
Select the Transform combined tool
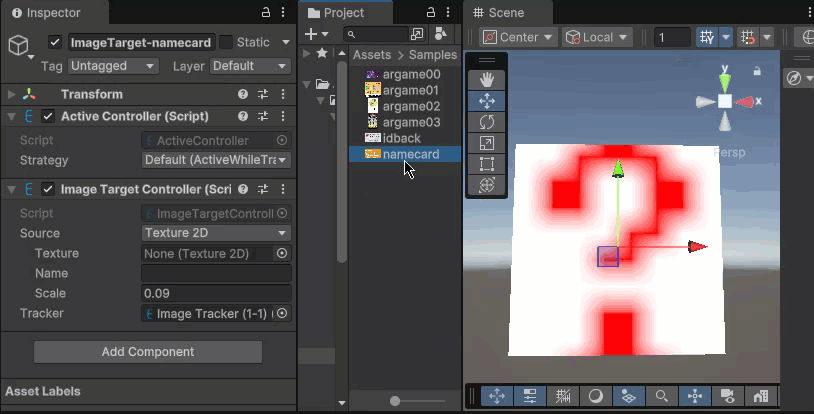click(x=486, y=185)
